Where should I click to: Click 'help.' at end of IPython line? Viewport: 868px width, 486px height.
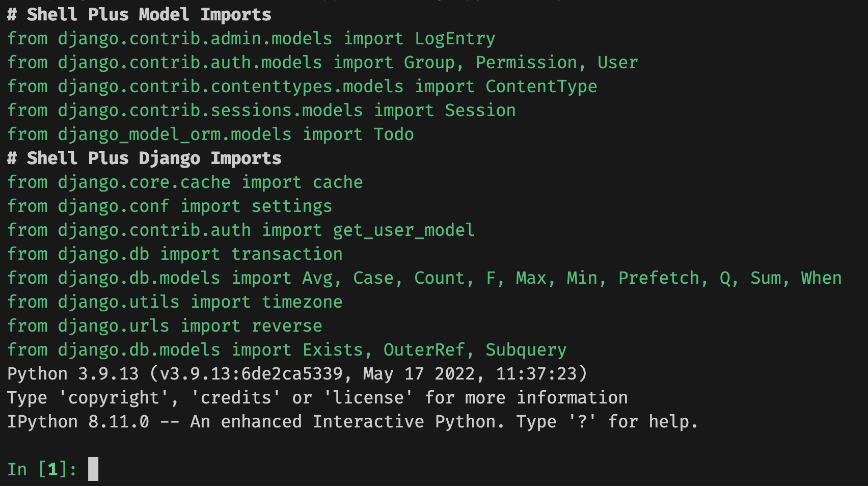pyautogui.click(x=674, y=422)
